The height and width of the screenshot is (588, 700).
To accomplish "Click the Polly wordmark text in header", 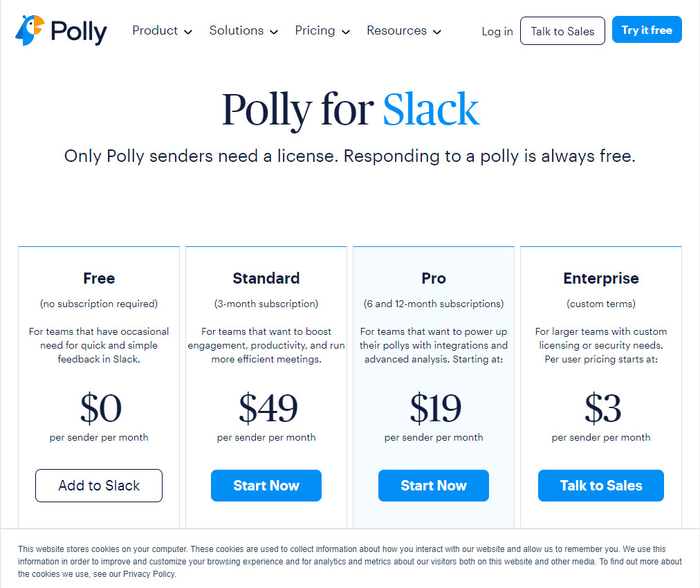I will click(79, 32).
